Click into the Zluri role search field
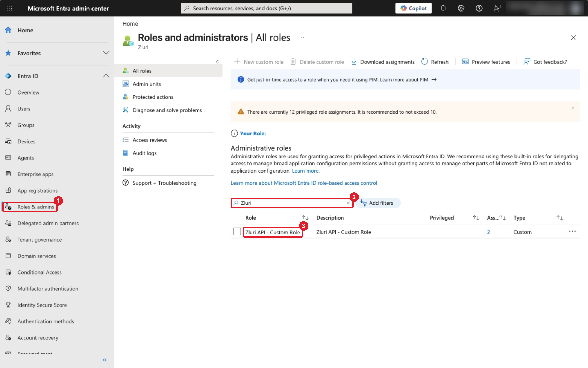Image resolution: width=588 pixels, height=368 pixels. pyautogui.click(x=291, y=203)
